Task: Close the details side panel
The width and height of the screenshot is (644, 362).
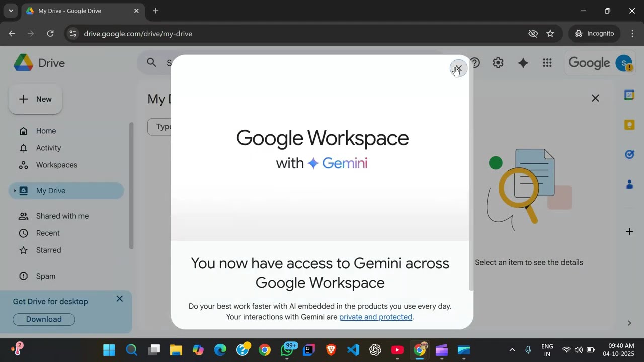Action: (x=595, y=98)
